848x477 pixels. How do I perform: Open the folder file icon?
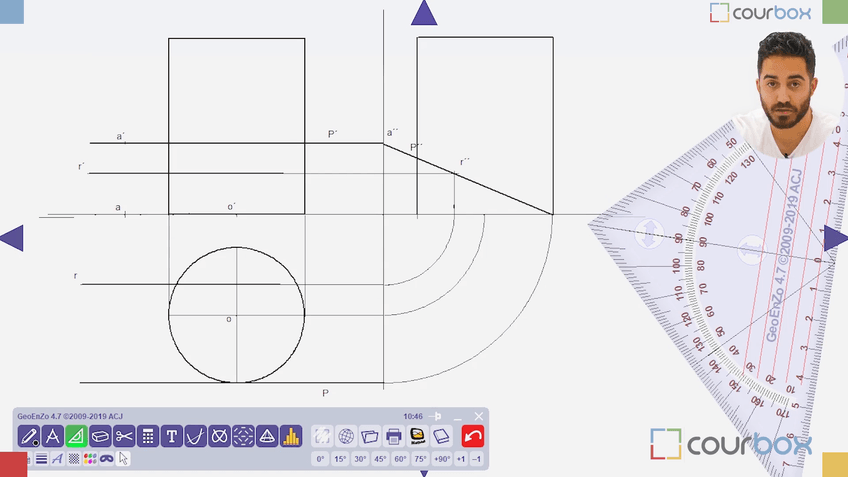point(370,436)
